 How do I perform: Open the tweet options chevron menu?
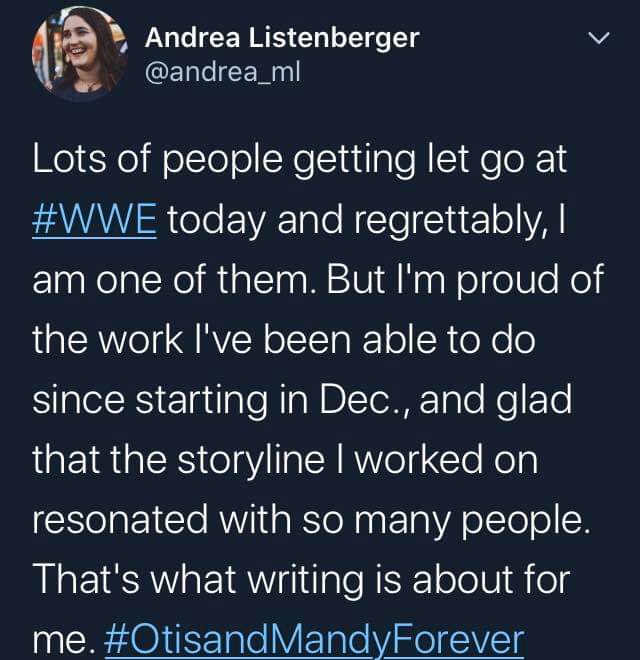point(596,40)
